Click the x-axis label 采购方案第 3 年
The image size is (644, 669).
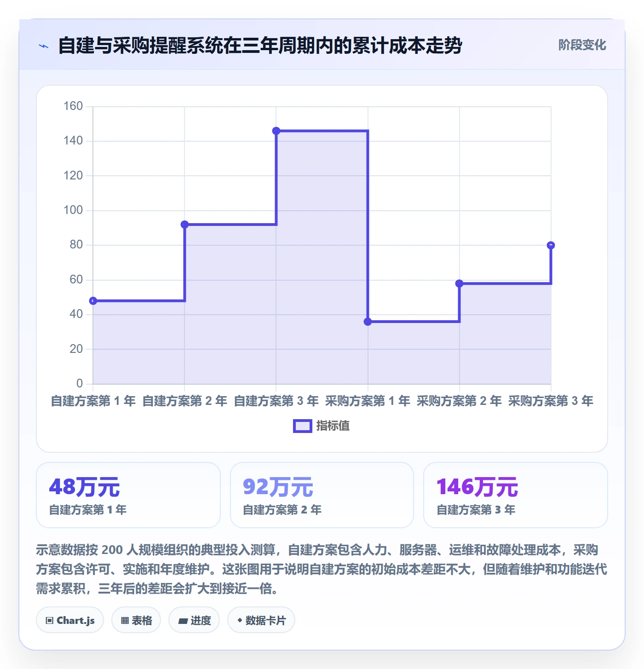coord(551,401)
